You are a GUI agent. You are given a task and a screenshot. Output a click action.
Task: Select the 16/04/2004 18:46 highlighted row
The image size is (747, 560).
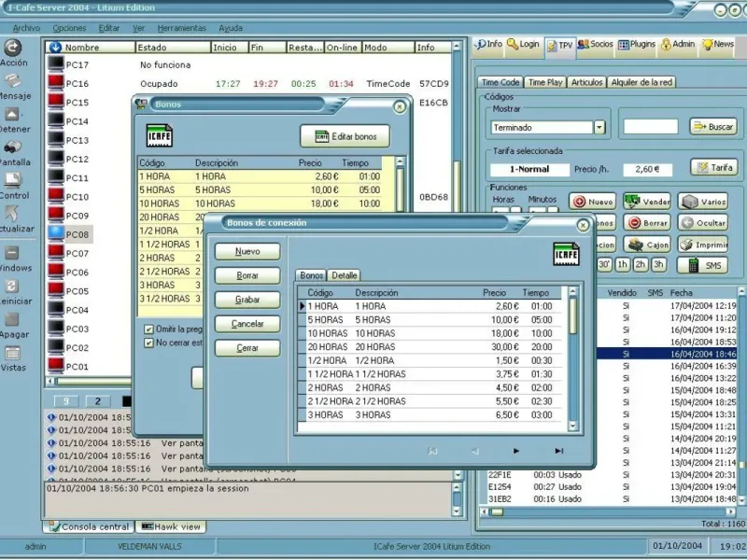click(x=666, y=354)
